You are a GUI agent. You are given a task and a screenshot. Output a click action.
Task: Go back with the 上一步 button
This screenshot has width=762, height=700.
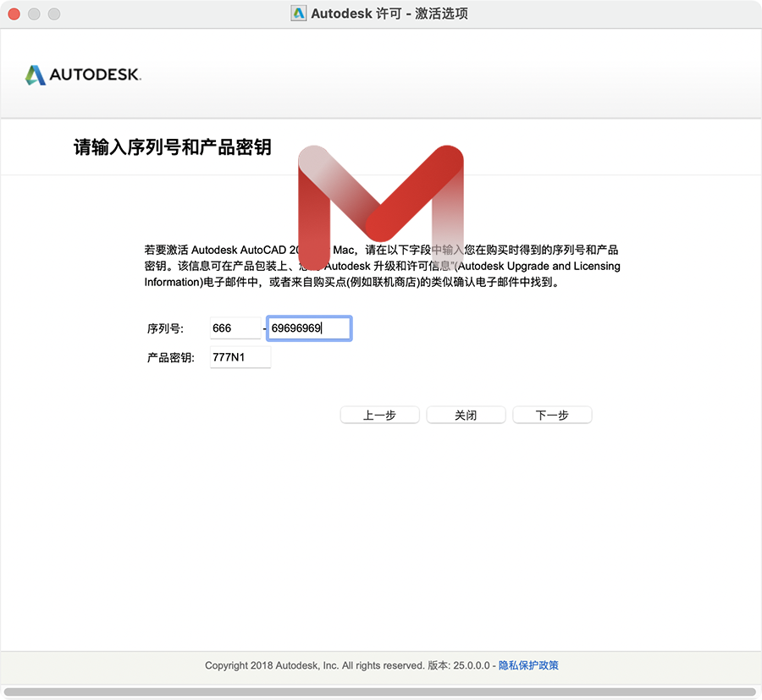click(379, 416)
